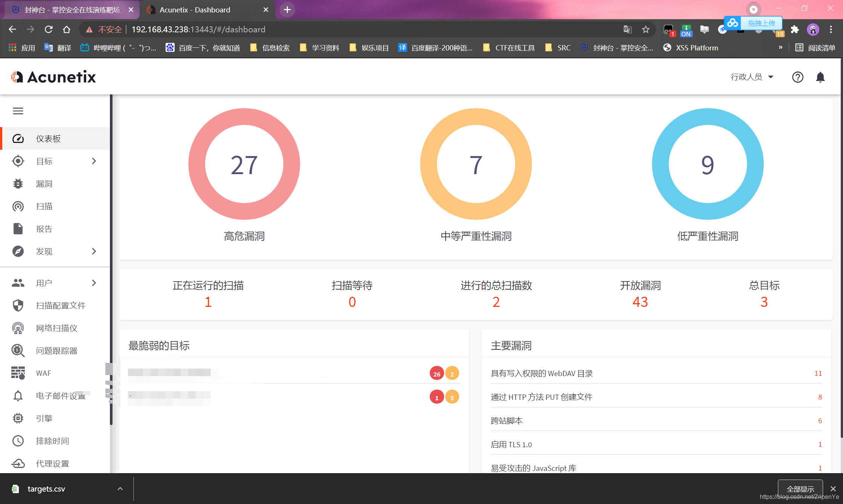The image size is (843, 504).
Task: Collapse sidebar with the hamburger menu icon
Action: (x=18, y=111)
